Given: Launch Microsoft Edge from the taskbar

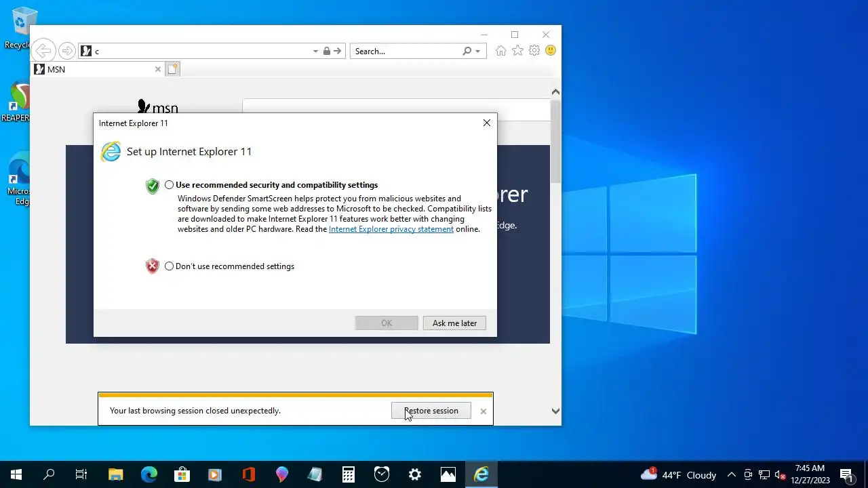Looking at the screenshot, I should (x=149, y=474).
